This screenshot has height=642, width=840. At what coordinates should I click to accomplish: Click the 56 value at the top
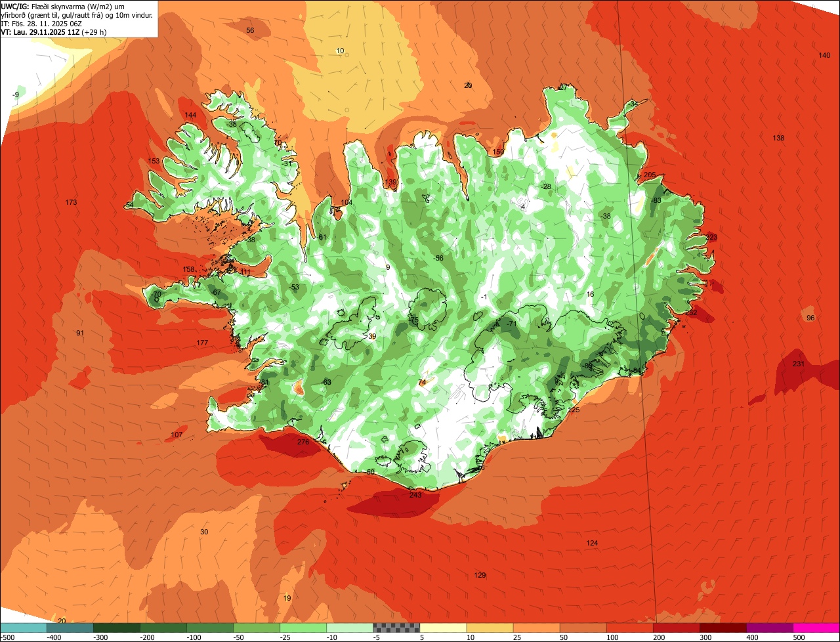(250, 31)
